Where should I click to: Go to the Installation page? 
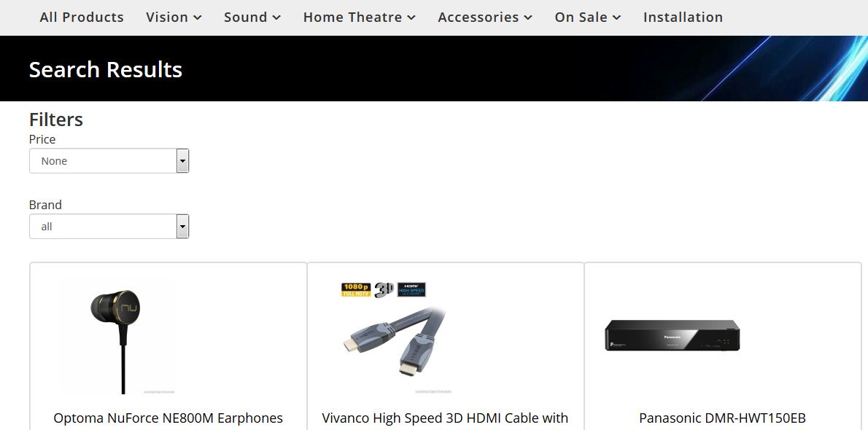pyautogui.click(x=683, y=17)
